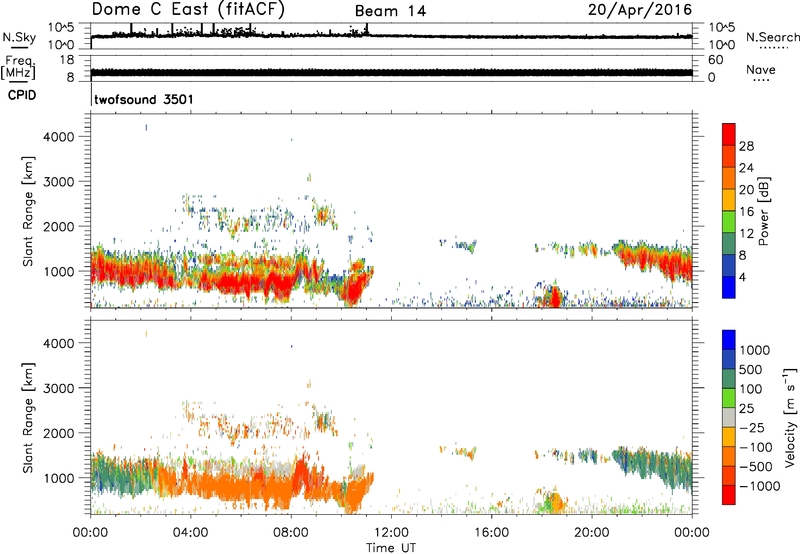This screenshot has height=554, width=800.
Task: Click the 'twofsound 3501' text
Action: 144,99
